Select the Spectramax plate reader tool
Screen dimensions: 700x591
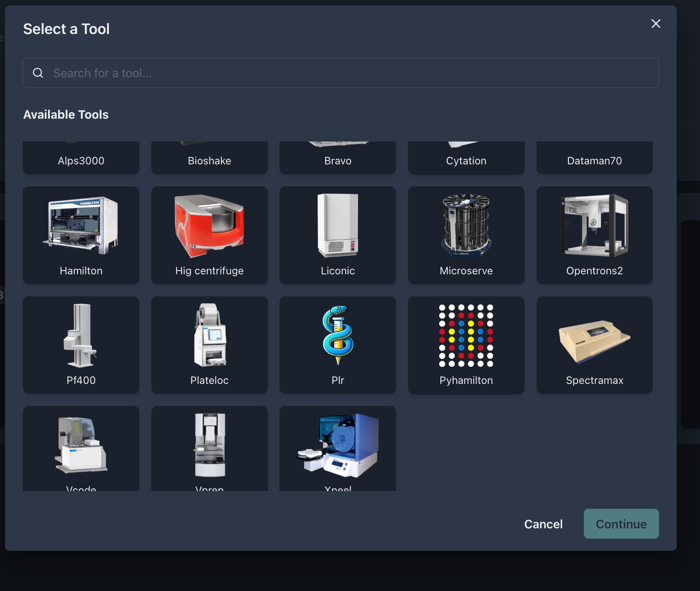pyautogui.click(x=594, y=344)
